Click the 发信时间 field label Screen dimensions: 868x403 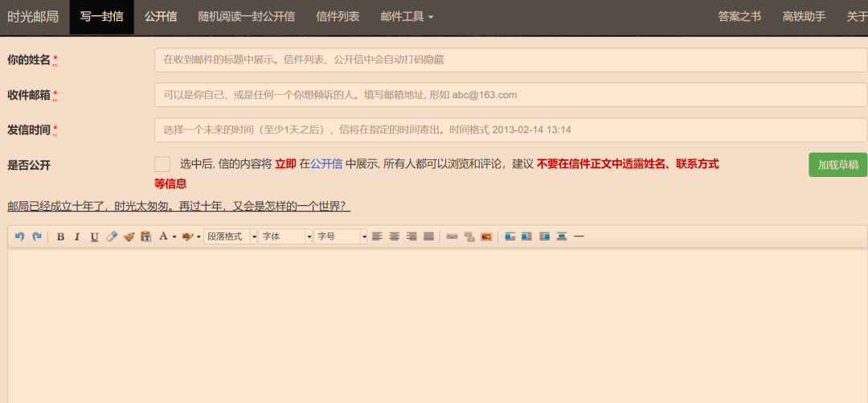[29, 130]
